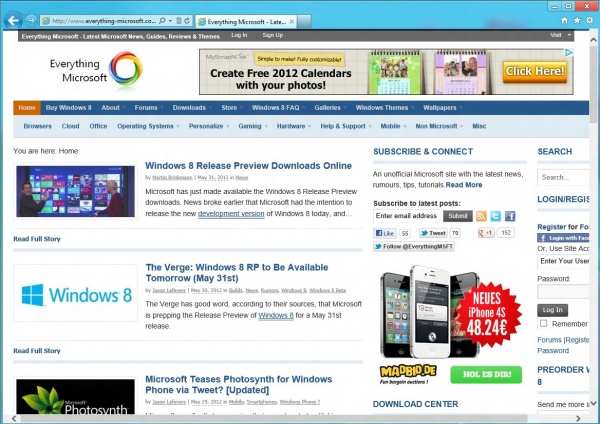This screenshot has width=600, height=424.
Task: Open the Cloud category link
Action: tap(70, 126)
